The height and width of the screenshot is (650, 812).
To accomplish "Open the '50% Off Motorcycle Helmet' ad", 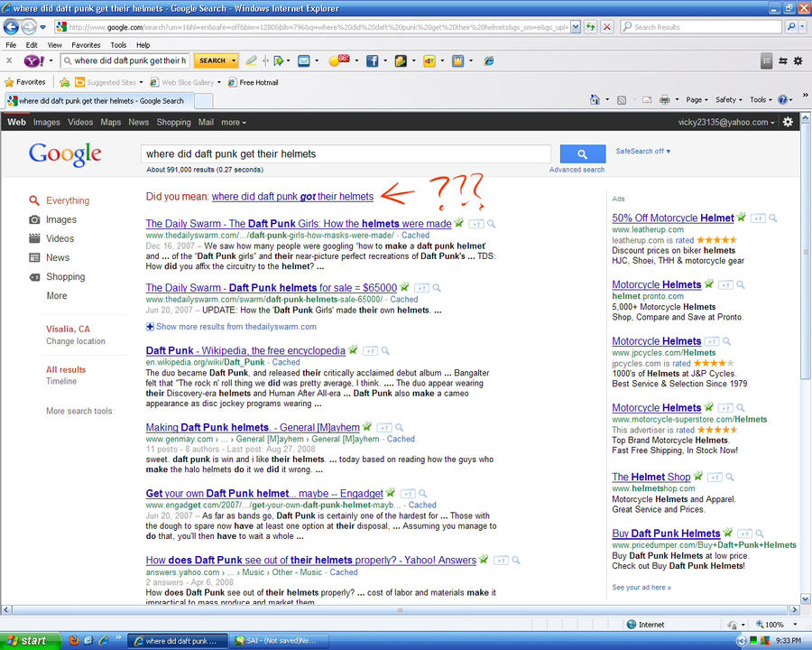I will [x=673, y=218].
